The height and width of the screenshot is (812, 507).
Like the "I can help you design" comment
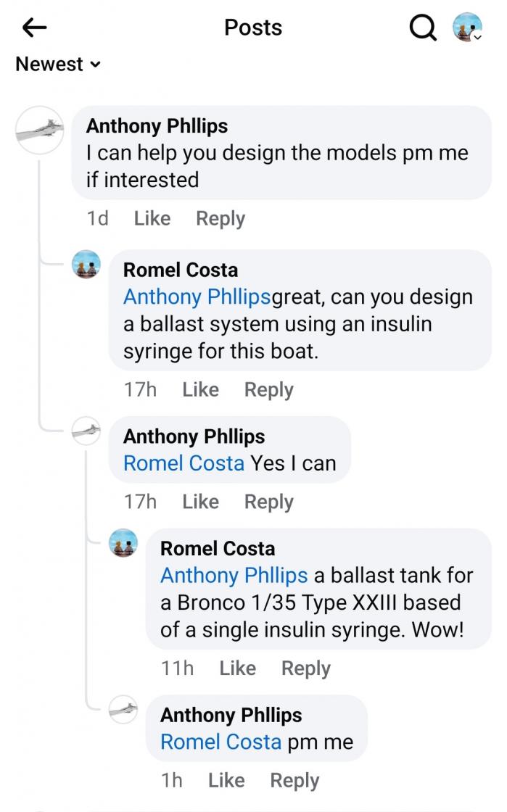[152, 218]
